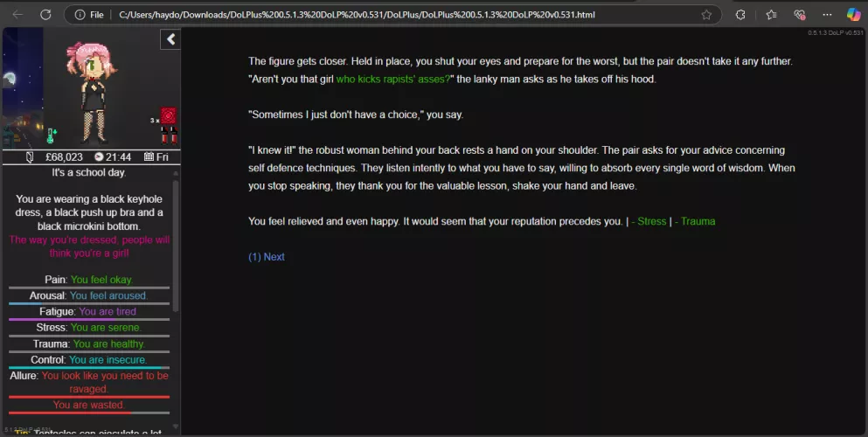Open the Settings and more ellipsis menu
The height and width of the screenshot is (437, 868).
[x=826, y=15]
